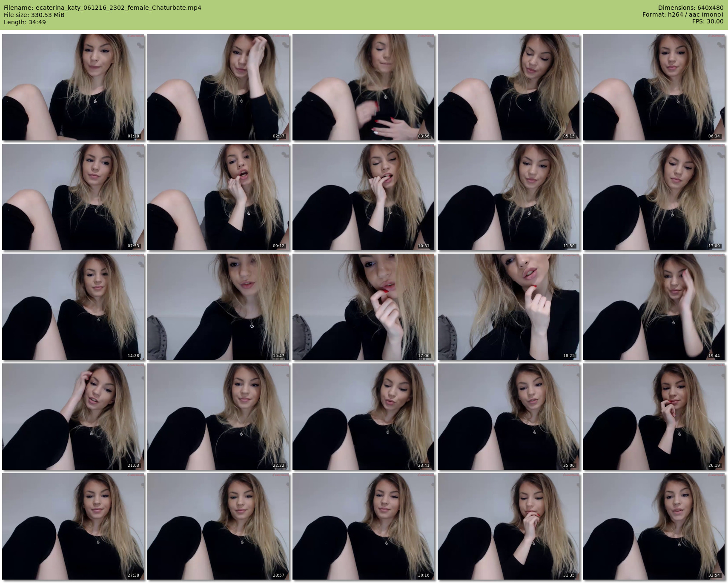The height and width of the screenshot is (583, 728).
Task: Choose the frame stamped 26:19
Action: (x=653, y=417)
